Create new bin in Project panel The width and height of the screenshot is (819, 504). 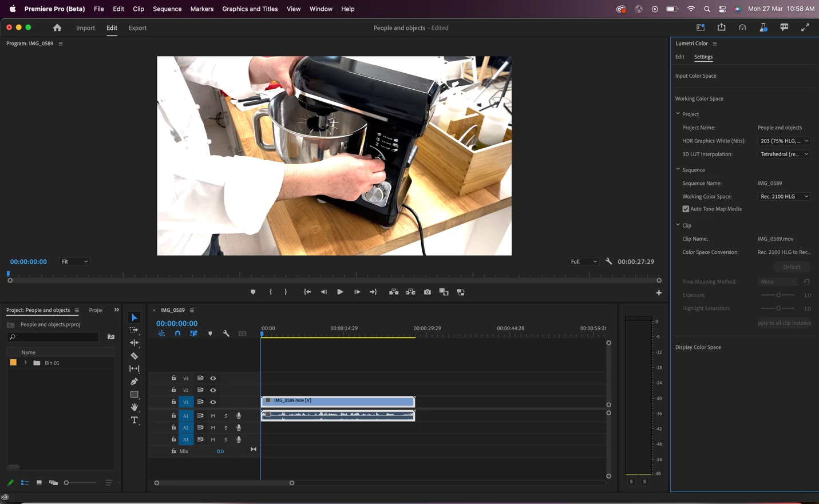click(111, 337)
